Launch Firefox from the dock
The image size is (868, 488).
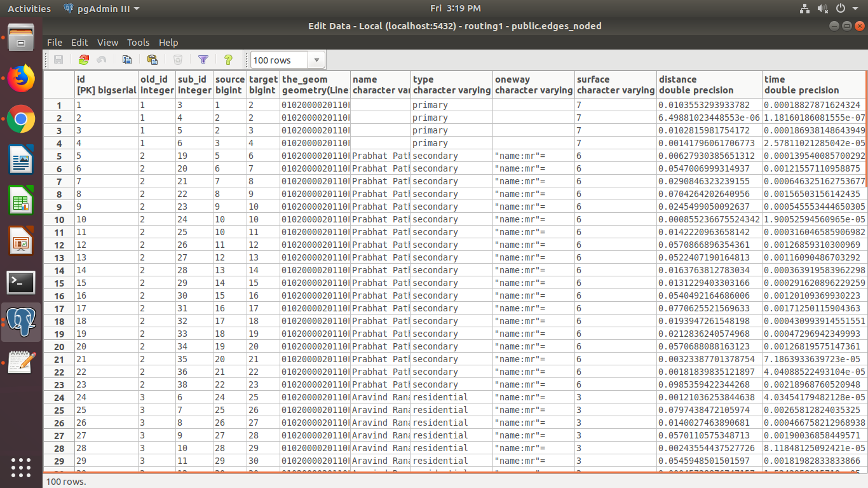(21, 79)
